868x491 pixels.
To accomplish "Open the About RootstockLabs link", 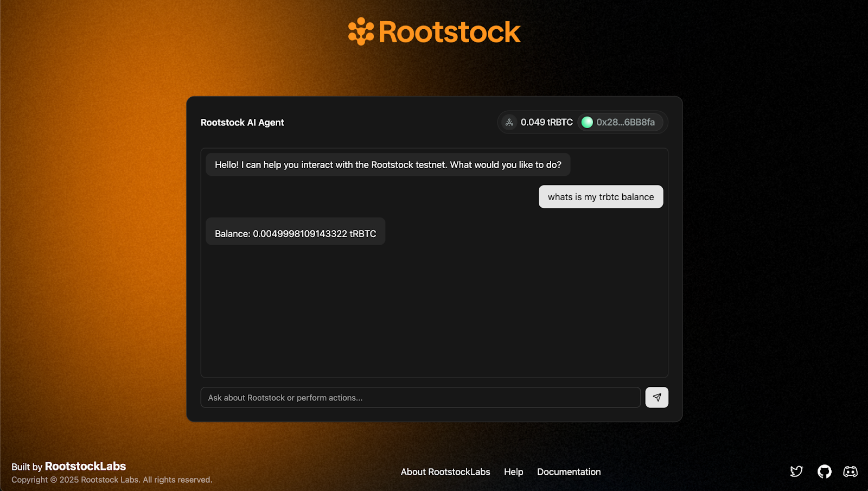I will point(445,472).
